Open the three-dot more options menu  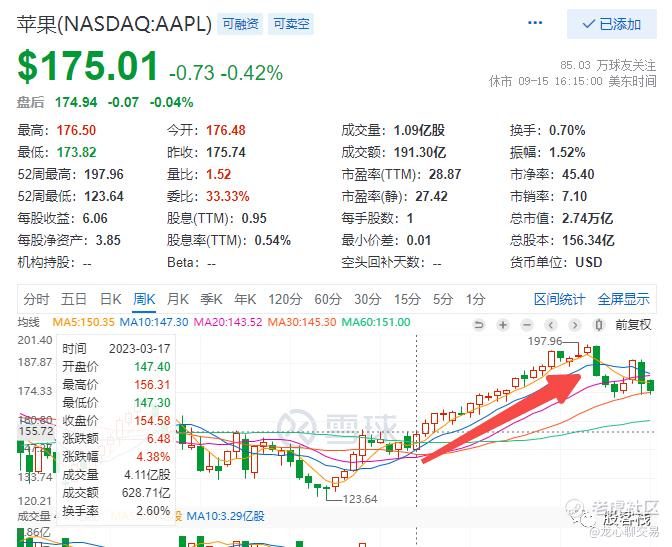tap(535, 23)
